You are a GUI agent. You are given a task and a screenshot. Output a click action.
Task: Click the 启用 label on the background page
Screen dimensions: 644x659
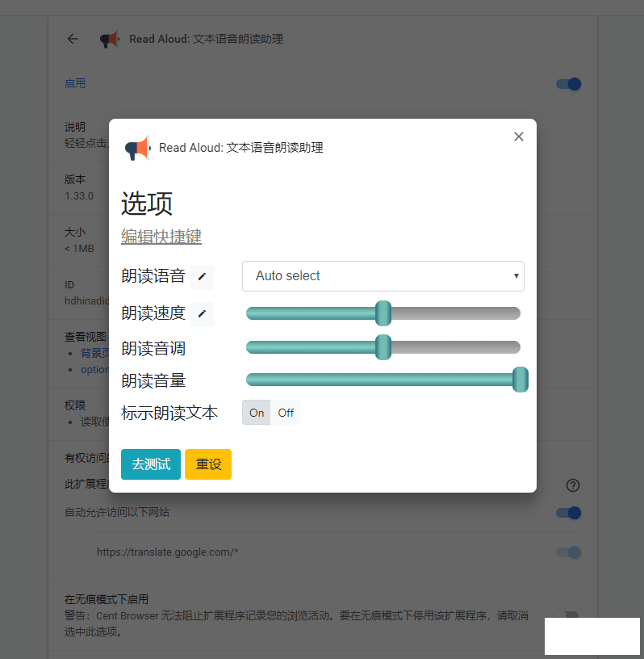tap(75, 83)
